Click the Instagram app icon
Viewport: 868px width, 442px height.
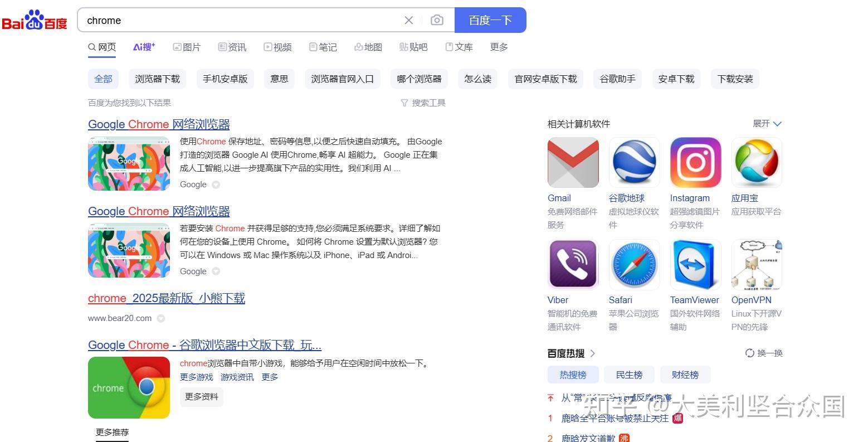coord(696,162)
